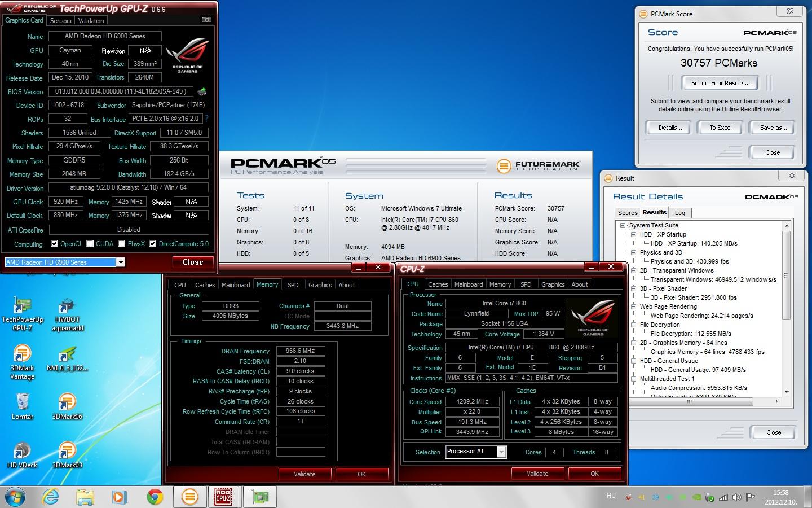Launch Google Chrome from the taskbar

(155, 497)
